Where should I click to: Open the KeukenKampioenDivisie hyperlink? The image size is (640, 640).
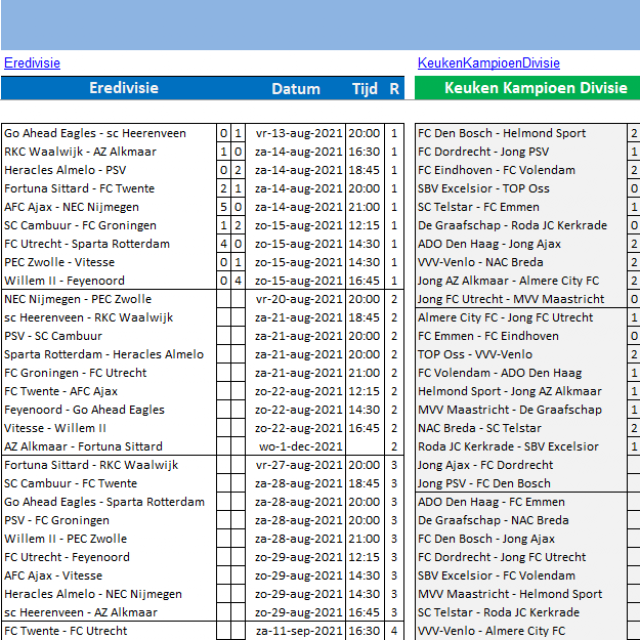click(x=489, y=63)
